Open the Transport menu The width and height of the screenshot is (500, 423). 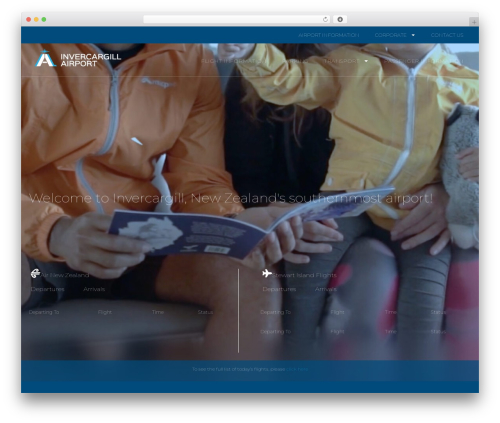(x=341, y=61)
